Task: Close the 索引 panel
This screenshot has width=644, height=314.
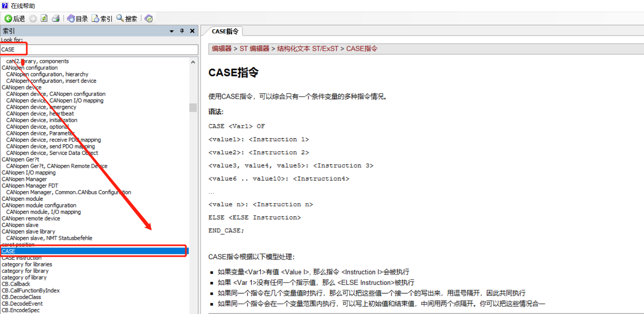Action: tap(193, 31)
